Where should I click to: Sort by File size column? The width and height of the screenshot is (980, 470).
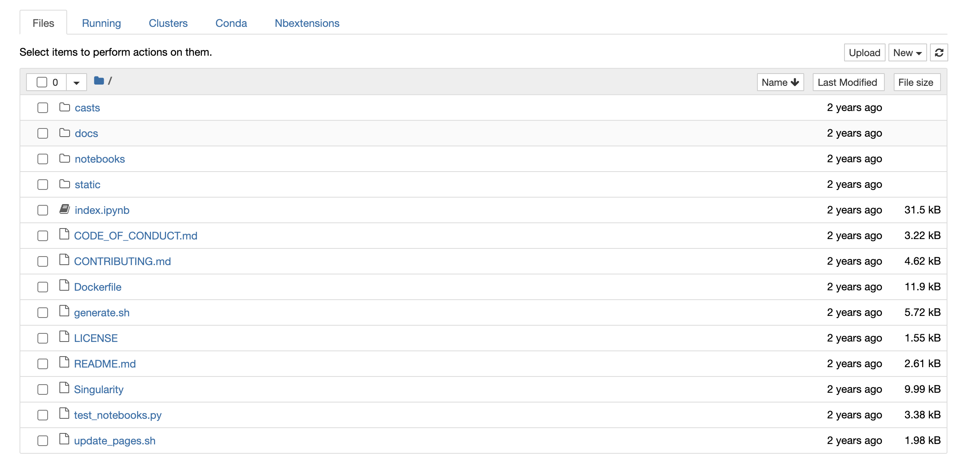(916, 83)
